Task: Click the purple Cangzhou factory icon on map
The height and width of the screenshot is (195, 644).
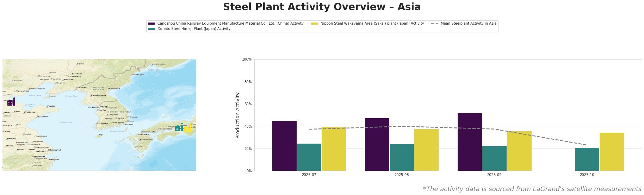Action: point(11,102)
